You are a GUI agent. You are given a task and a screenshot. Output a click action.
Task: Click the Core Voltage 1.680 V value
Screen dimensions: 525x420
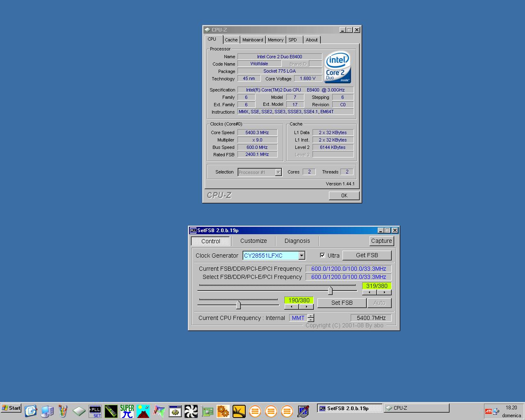click(308, 78)
